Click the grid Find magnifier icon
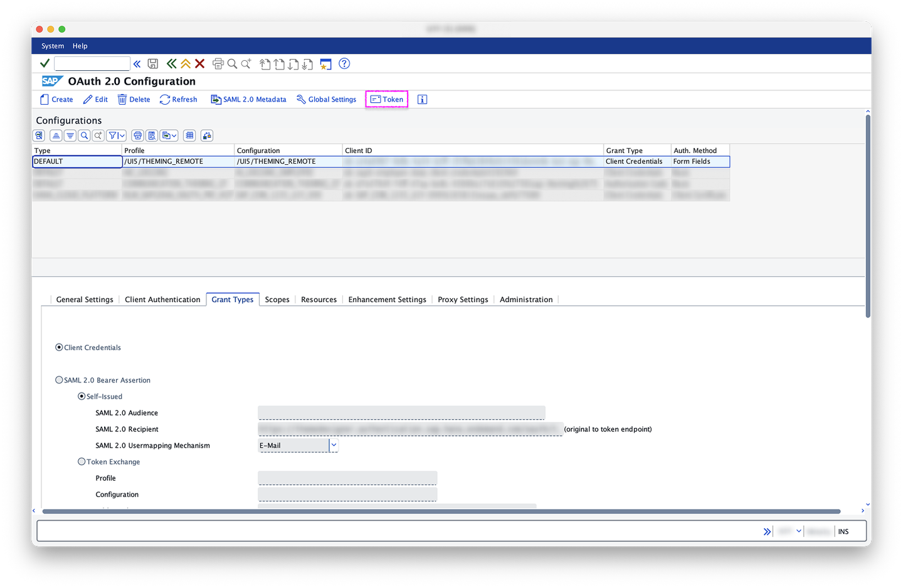Viewport: 903px width, 588px height. (84, 135)
